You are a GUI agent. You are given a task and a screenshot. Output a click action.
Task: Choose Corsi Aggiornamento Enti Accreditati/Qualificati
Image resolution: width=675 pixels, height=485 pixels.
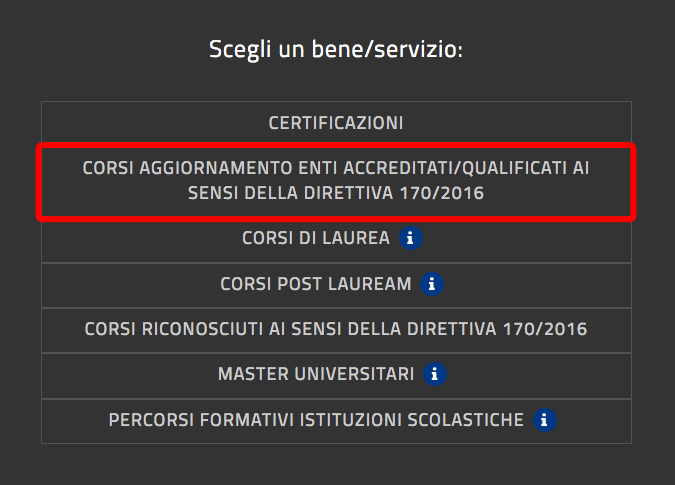point(336,181)
